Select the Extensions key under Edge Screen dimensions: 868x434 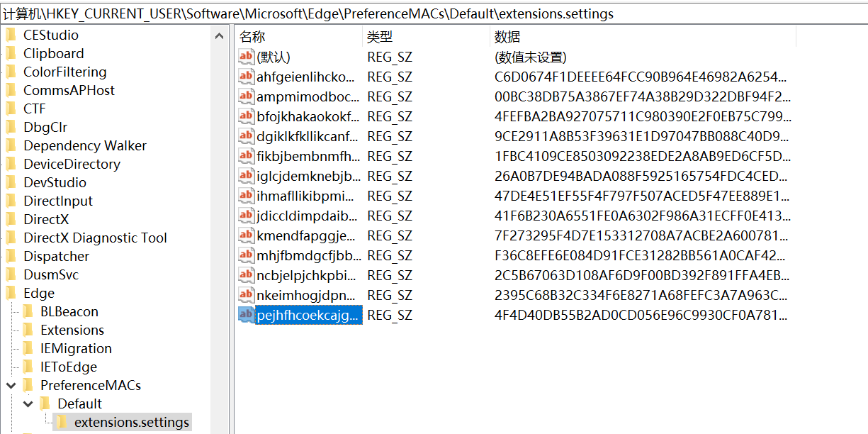[x=72, y=330]
